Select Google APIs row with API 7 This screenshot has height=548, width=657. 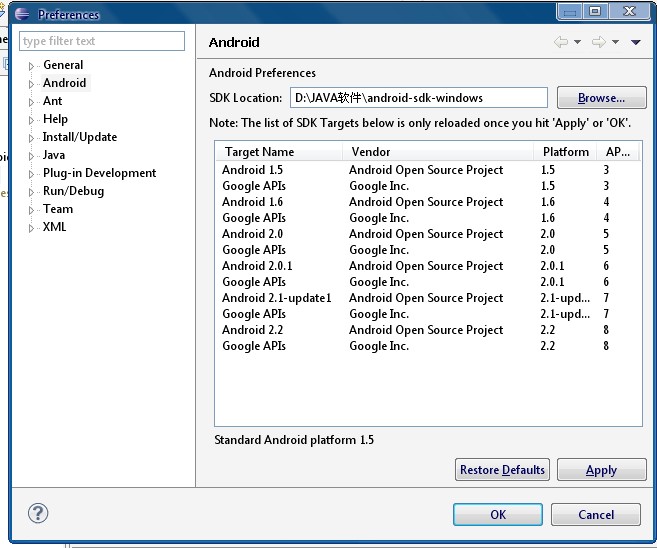coord(428,314)
